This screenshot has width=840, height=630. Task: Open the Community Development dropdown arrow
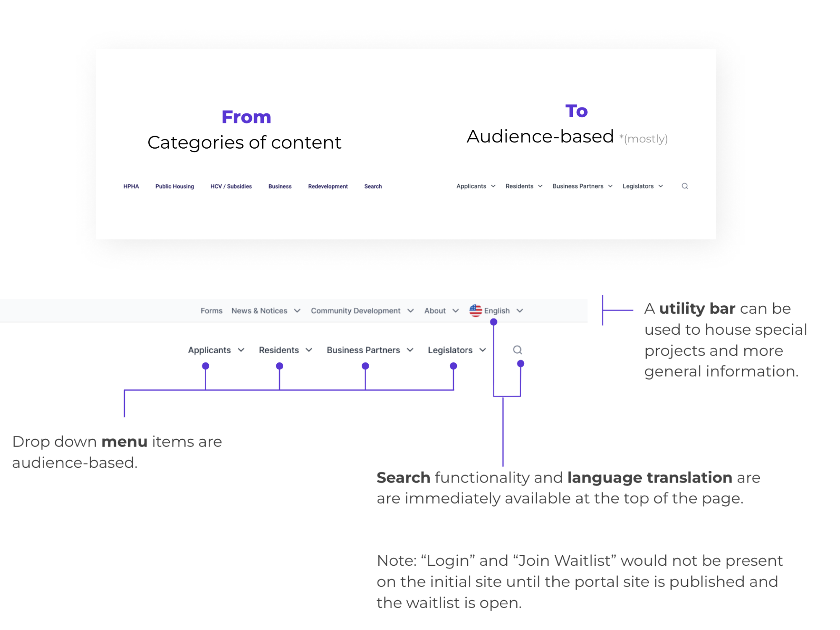(x=411, y=311)
